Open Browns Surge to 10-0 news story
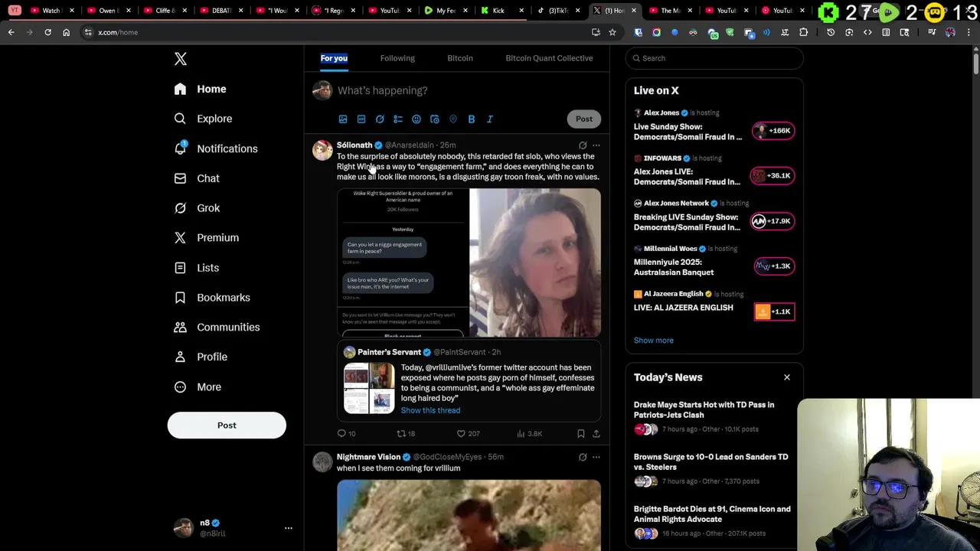The height and width of the screenshot is (551, 980). click(x=714, y=469)
